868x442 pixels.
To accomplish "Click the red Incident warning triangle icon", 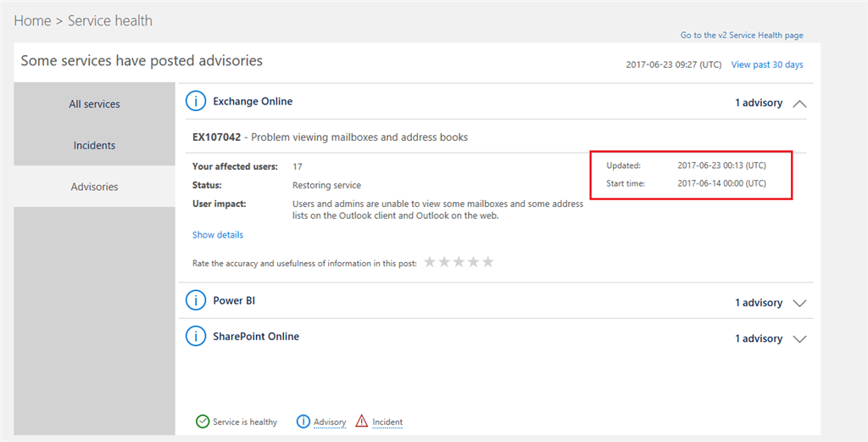I will (x=361, y=421).
